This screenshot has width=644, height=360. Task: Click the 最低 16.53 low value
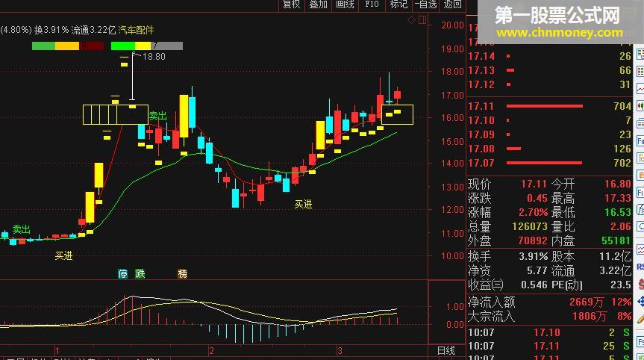[x=618, y=212]
